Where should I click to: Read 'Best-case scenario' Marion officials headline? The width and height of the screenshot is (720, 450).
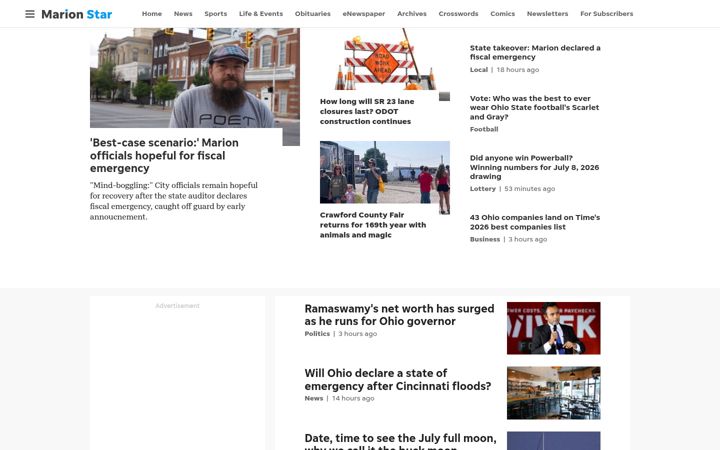click(x=164, y=155)
